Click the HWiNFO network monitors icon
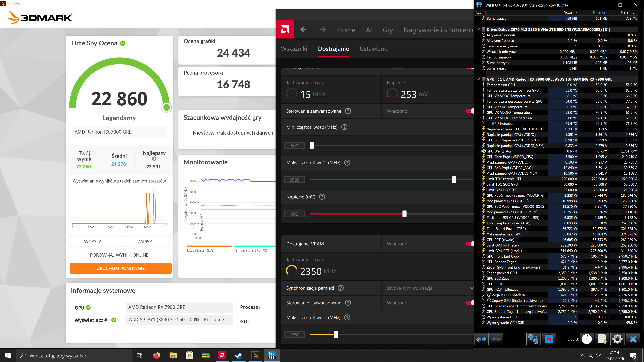Screen dimensions: 644x362 pos(533,339)
